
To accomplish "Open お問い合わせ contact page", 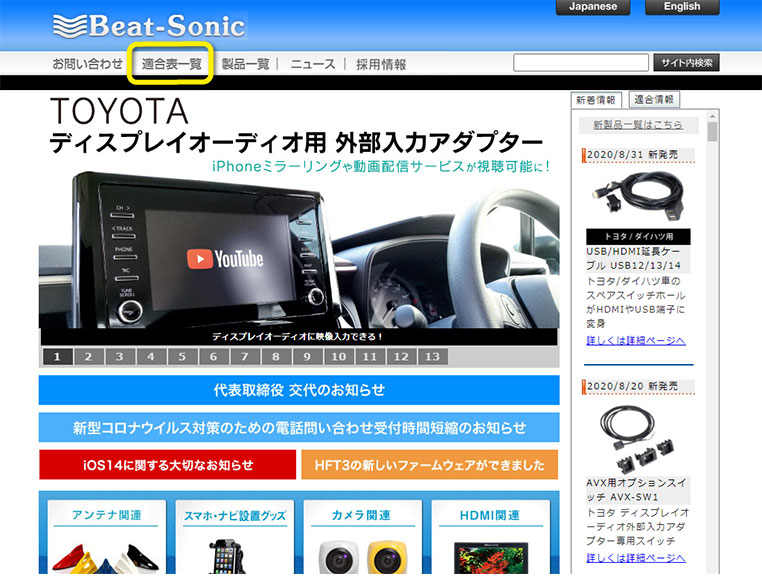I will click(87, 64).
